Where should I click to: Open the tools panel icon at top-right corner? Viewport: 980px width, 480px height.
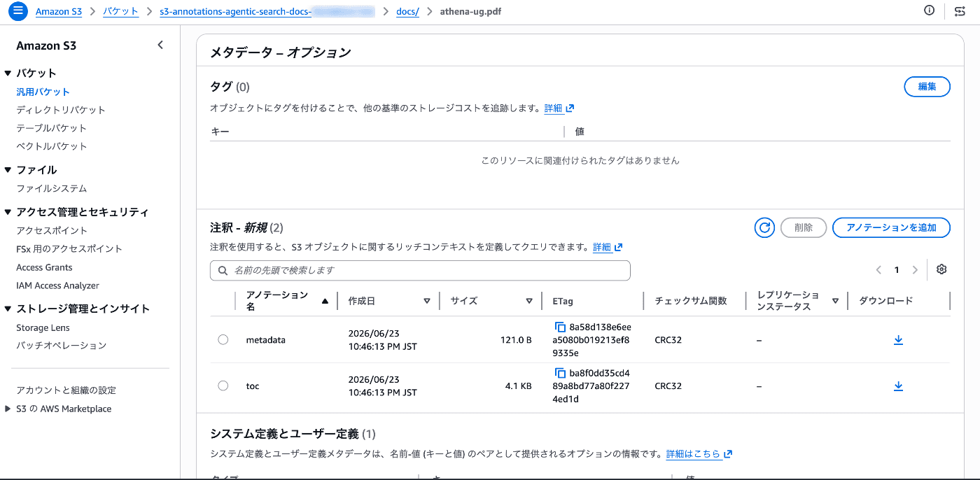(x=960, y=11)
